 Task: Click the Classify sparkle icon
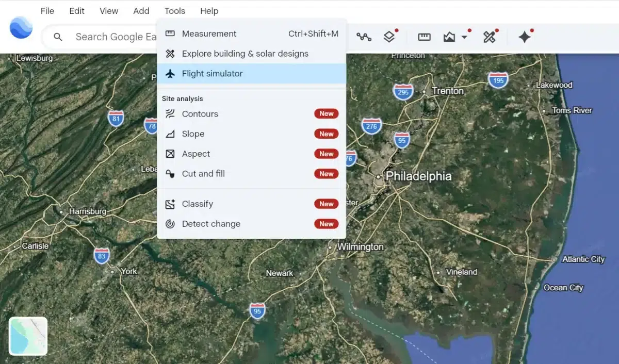tap(170, 204)
